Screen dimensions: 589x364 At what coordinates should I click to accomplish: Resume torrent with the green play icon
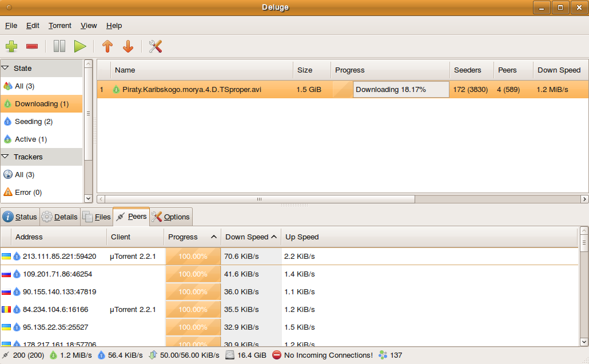[x=80, y=46]
